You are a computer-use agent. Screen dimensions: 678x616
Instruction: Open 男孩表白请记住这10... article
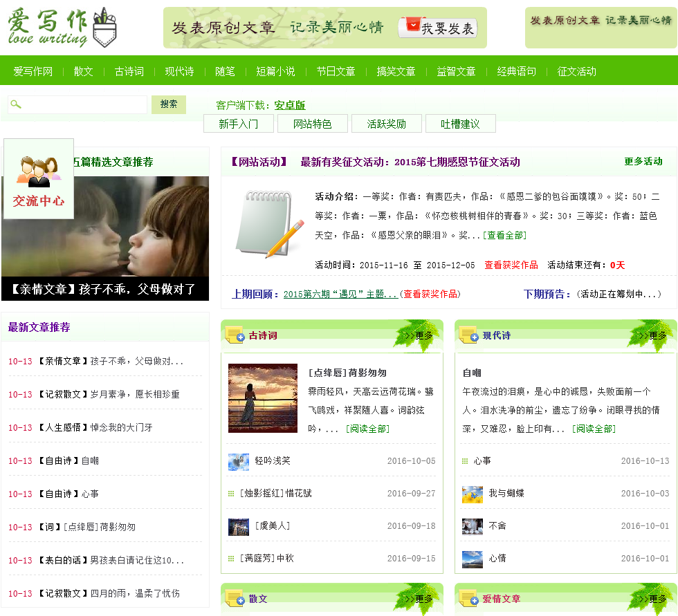[137, 560]
